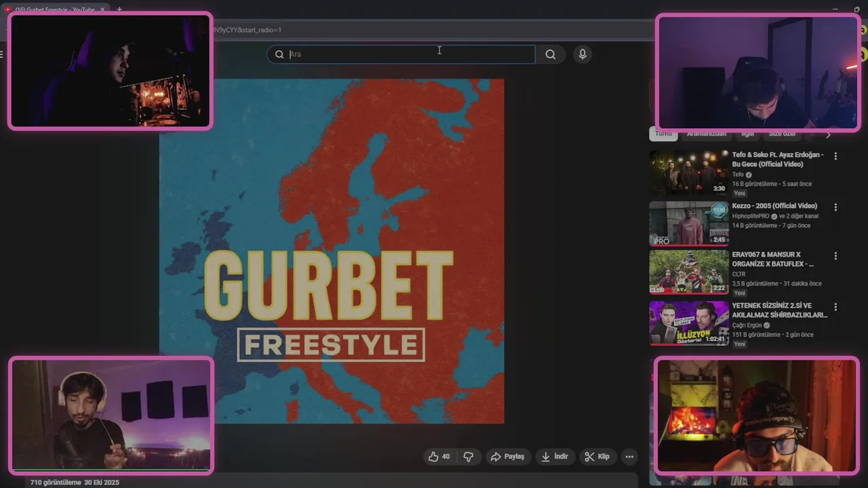The width and height of the screenshot is (868, 488).
Task: Open options menu for Kezzo - 2005 video
Action: click(835, 207)
